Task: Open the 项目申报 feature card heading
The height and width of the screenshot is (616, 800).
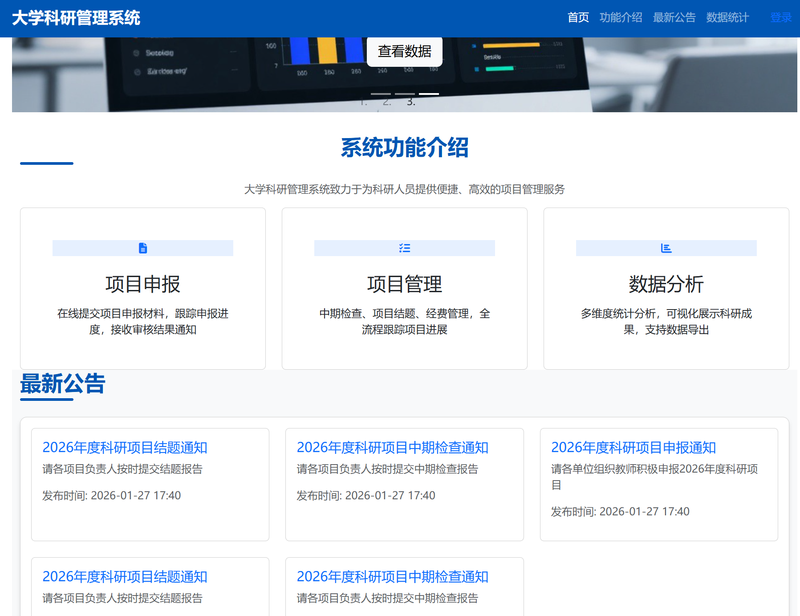Action: tap(143, 284)
